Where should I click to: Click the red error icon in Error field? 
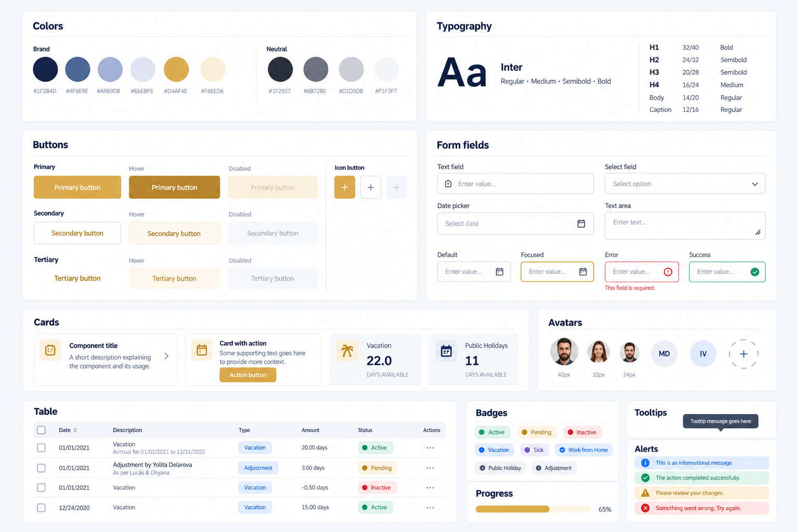click(668, 272)
